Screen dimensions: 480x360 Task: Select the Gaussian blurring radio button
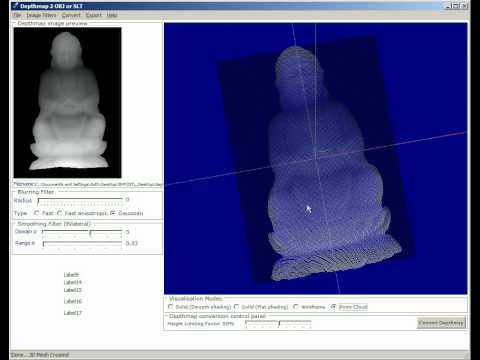[113, 213]
